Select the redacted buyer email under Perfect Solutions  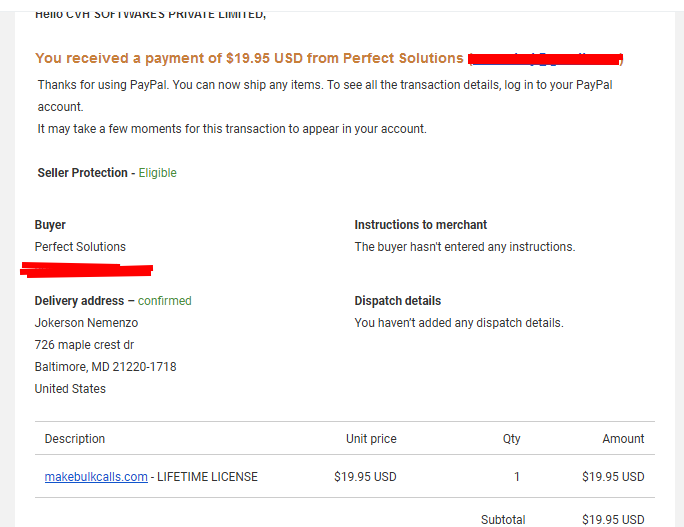[86, 270]
